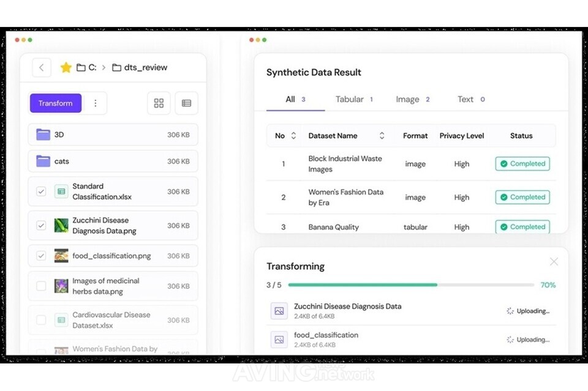This screenshot has height=391, width=588.
Task: Sort table by No column
Action: point(293,136)
